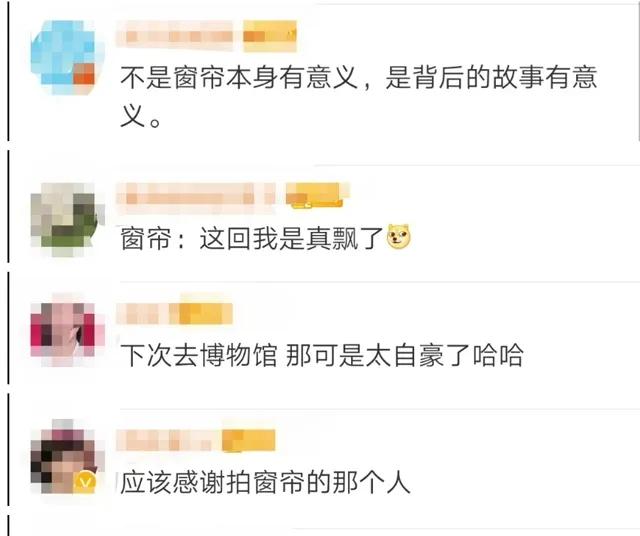The width and height of the screenshot is (640, 536).
Task: Select the comment 下次去博物馆 那可是太自豪了哈哈
Action: 322,355
